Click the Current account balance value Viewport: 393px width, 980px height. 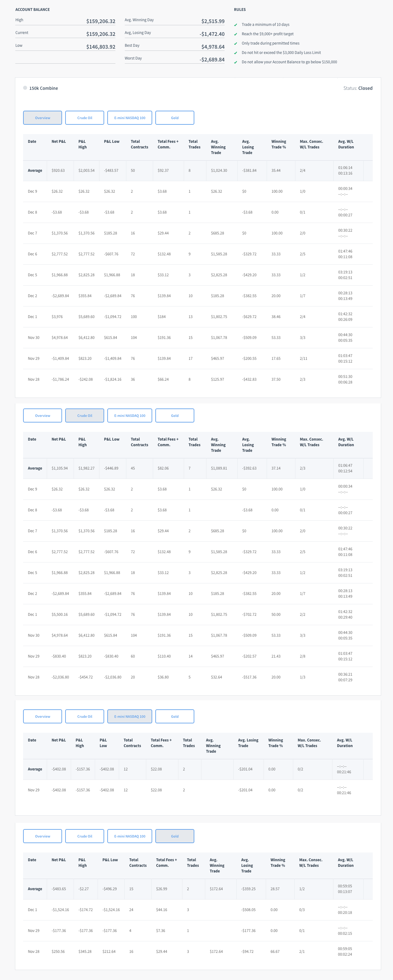(x=100, y=34)
